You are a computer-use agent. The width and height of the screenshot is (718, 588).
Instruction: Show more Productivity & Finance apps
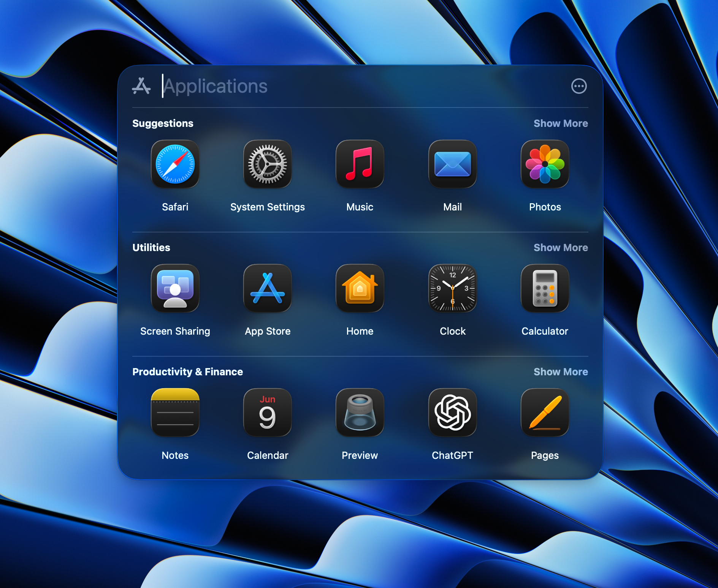561,372
